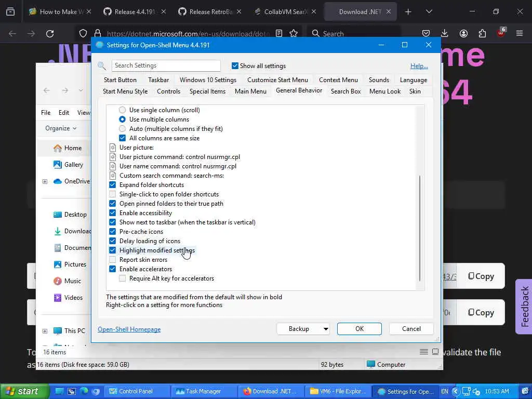Click OK to apply Open-Shell settings
Screen dimensions: 532x399
(x=360, y=329)
